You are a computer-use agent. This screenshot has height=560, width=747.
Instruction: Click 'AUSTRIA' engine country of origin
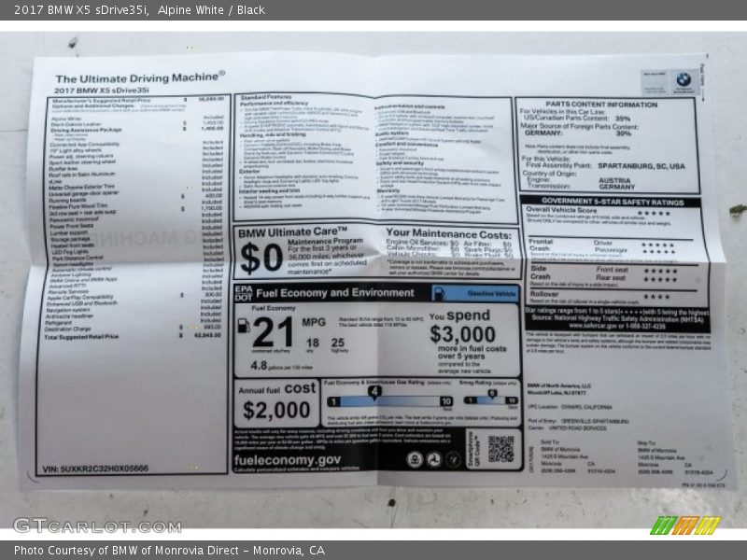614,180
